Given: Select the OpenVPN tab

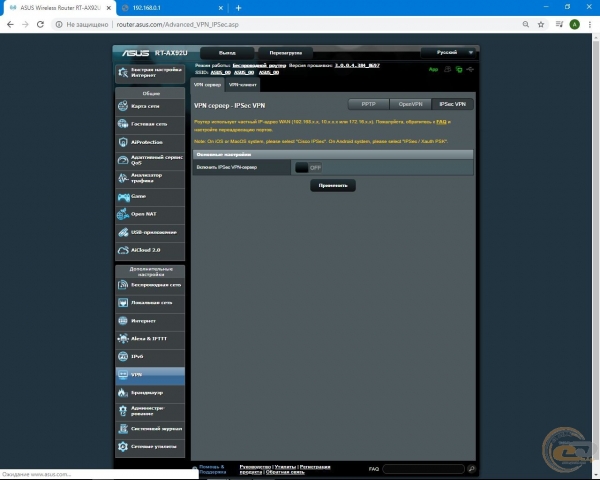Looking at the screenshot, I should 410,104.
